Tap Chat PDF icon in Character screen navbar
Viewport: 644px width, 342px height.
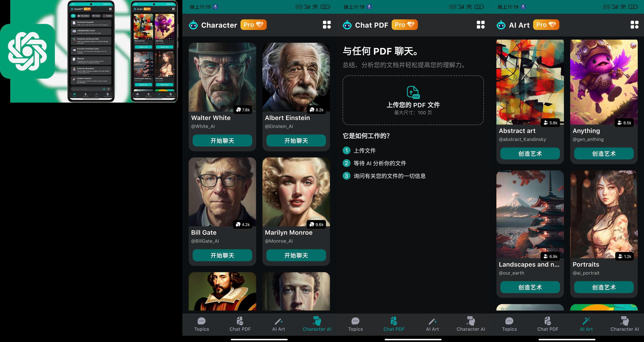(240, 321)
